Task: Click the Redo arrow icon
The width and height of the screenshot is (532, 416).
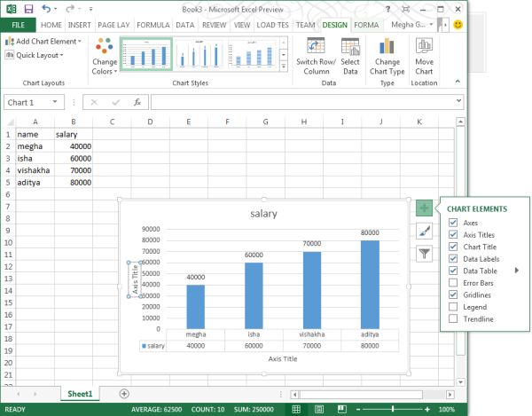Action: pyautogui.click(x=70, y=9)
